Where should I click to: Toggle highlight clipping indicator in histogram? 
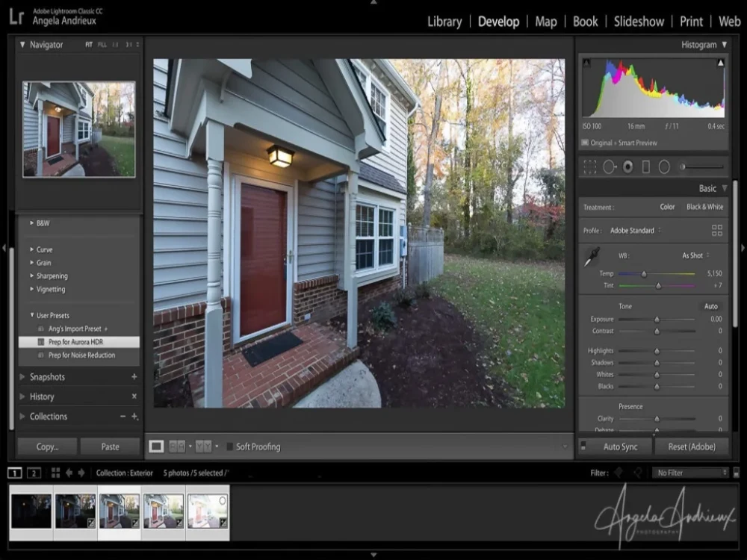tap(720, 63)
